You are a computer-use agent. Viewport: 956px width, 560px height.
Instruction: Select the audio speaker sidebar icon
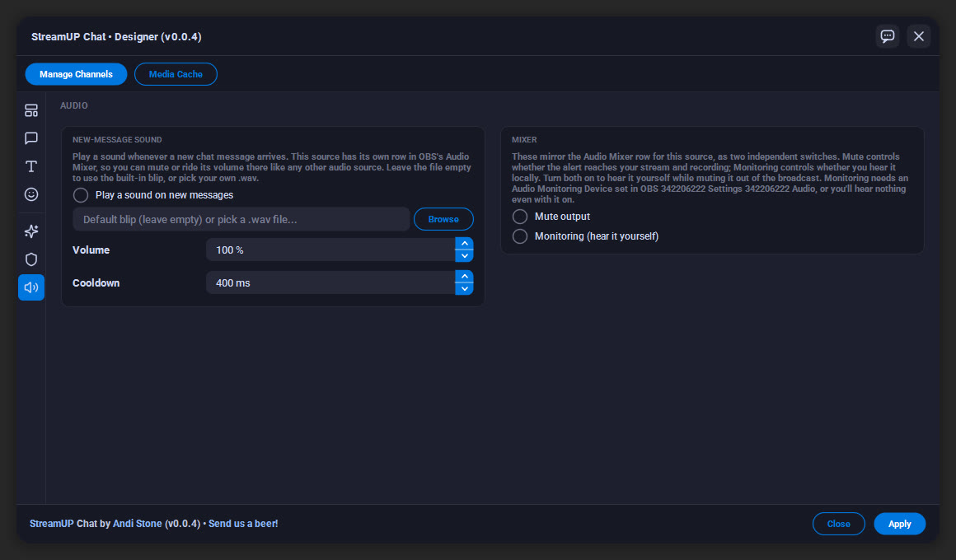(x=31, y=287)
